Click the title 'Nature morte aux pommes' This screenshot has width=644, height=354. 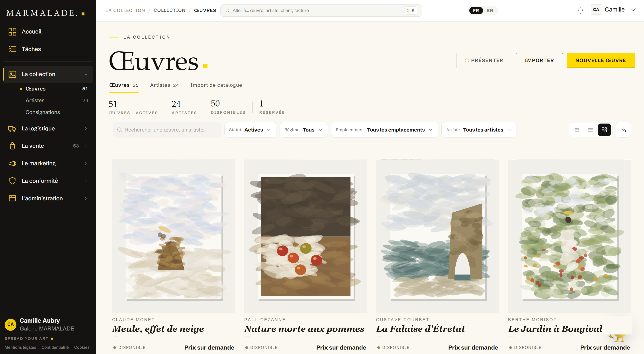pyautogui.click(x=305, y=329)
